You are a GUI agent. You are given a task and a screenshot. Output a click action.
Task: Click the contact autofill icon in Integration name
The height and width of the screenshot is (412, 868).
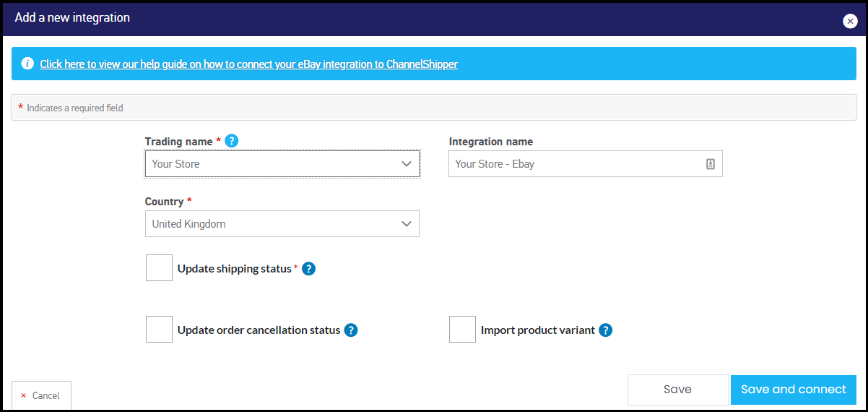710,164
